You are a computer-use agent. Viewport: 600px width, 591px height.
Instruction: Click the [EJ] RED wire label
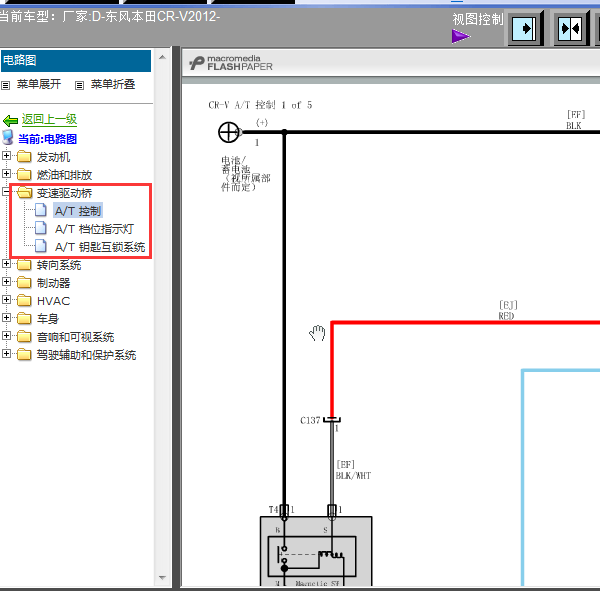click(x=508, y=310)
